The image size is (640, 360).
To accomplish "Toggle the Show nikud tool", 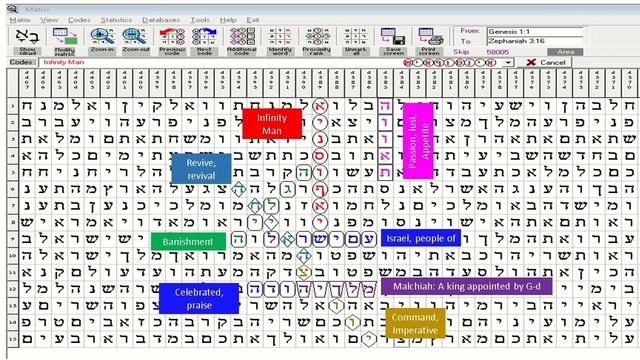I will (x=28, y=41).
